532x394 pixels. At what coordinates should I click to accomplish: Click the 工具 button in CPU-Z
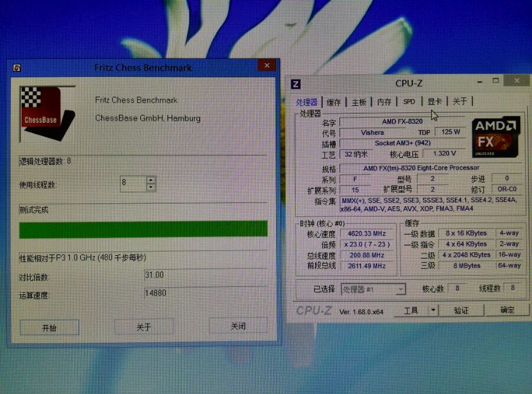point(411,310)
